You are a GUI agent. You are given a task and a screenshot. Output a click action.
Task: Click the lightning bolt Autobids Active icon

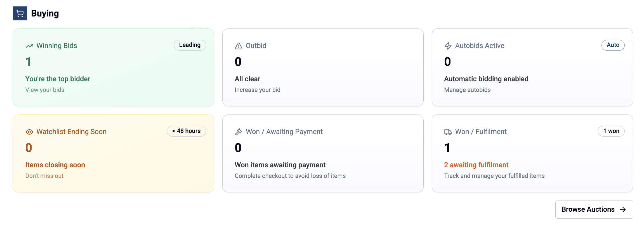coord(448,46)
